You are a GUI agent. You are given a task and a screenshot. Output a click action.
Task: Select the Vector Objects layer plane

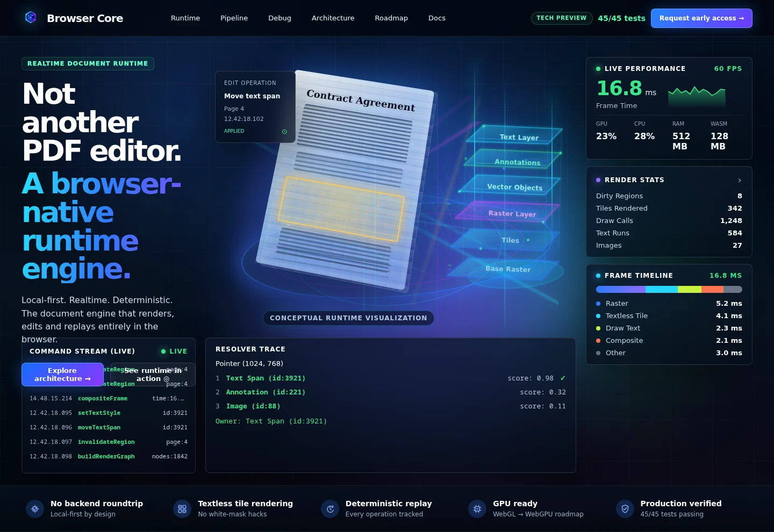click(x=511, y=185)
